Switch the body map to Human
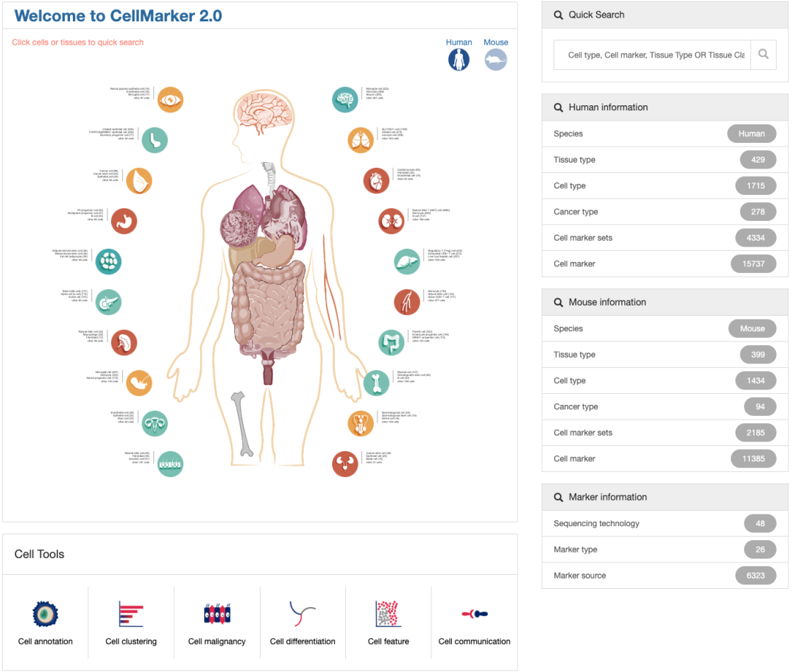Image resolution: width=795 pixels, height=672 pixels. 459,54
